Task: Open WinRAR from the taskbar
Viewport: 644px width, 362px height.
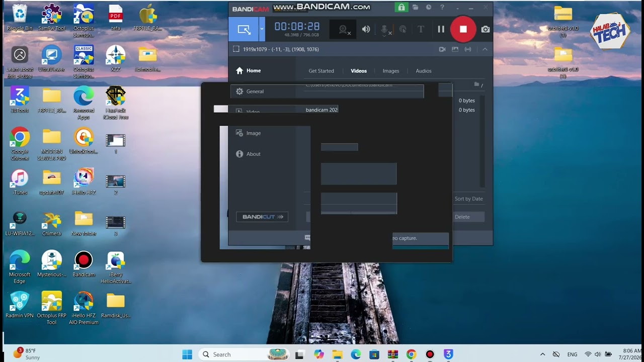Action: coord(392,354)
